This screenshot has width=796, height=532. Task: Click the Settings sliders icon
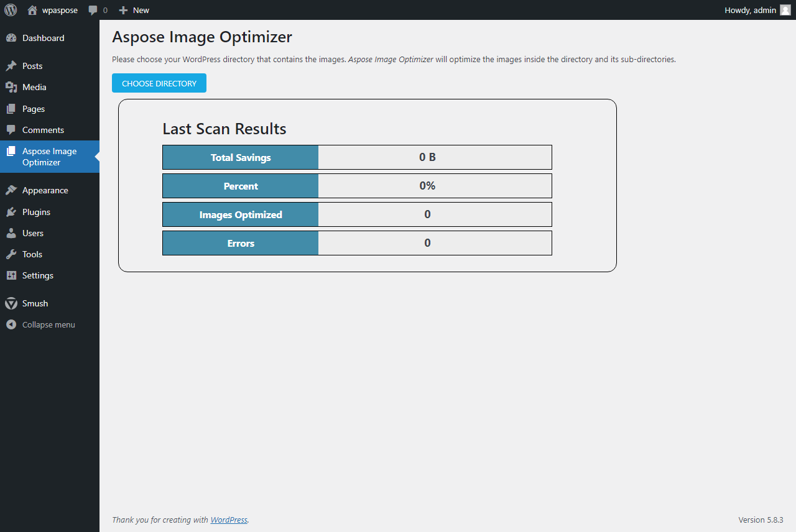click(x=11, y=275)
